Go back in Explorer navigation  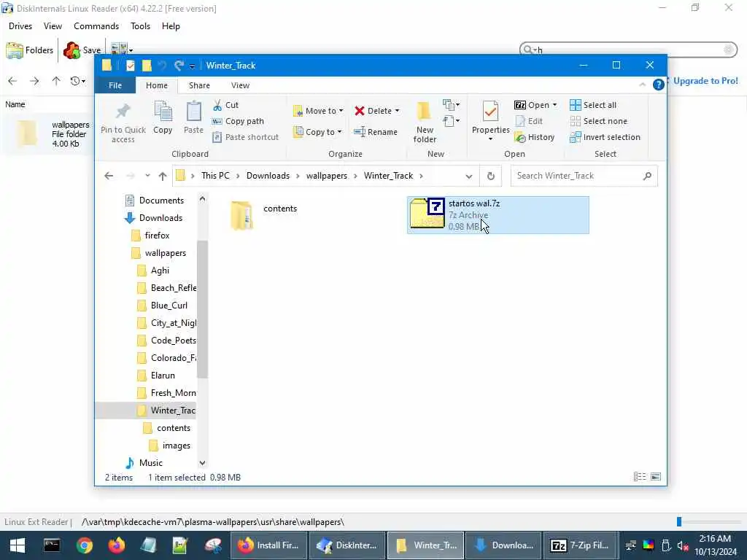pyautogui.click(x=109, y=176)
